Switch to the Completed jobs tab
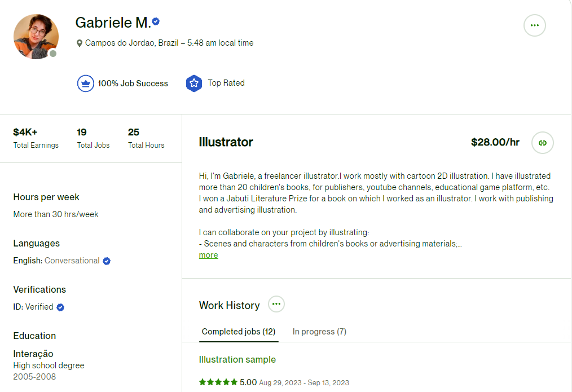The width and height of the screenshot is (572, 392). pyautogui.click(x=239, y=332)
